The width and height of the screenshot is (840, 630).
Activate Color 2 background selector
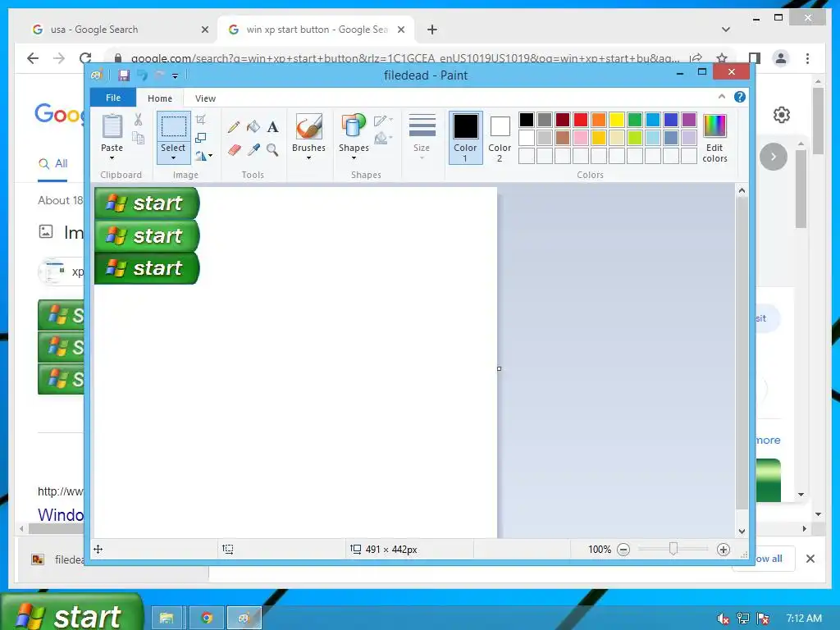(500, 138)
